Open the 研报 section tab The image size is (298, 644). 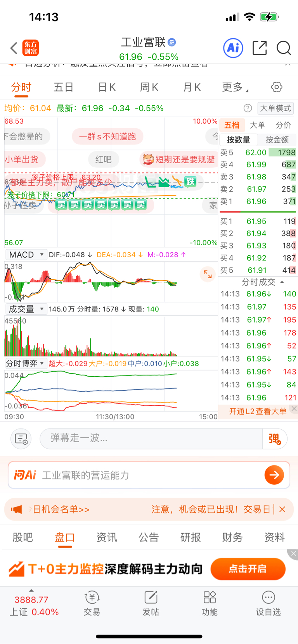click(191, 537)
